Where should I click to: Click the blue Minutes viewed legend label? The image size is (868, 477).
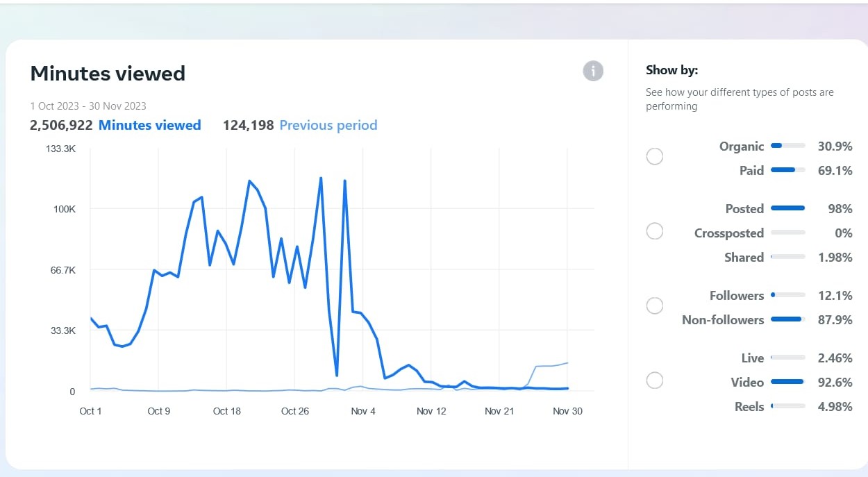point(149,125)
